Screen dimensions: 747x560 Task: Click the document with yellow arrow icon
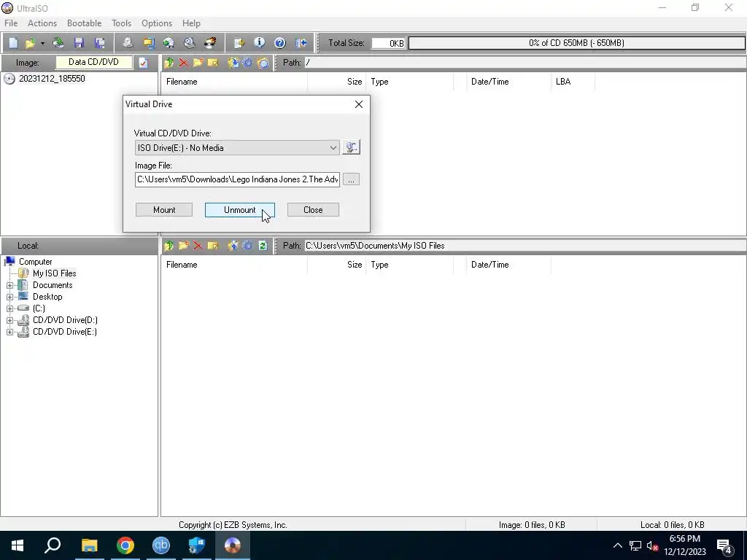[x=239, y=43]
